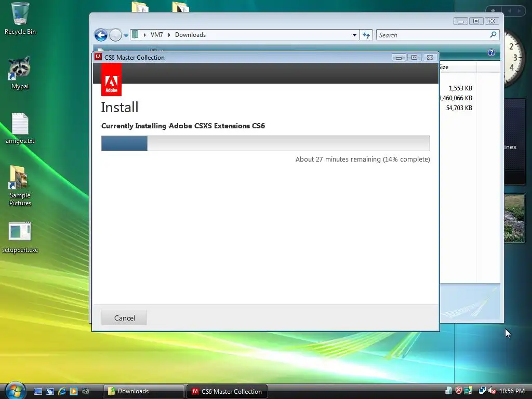
Task: Click CS6 Master Collection title bar icon
Action: tap(98, 57)
